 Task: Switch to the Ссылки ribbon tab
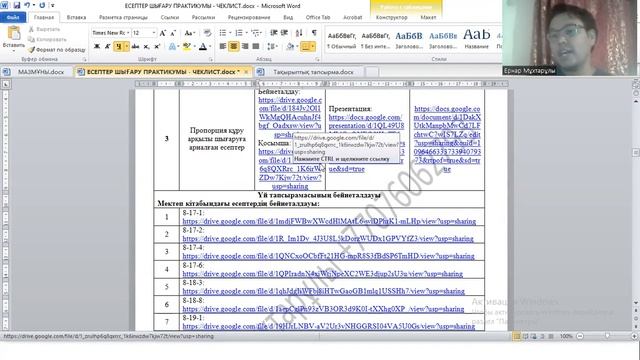point(170,18)
